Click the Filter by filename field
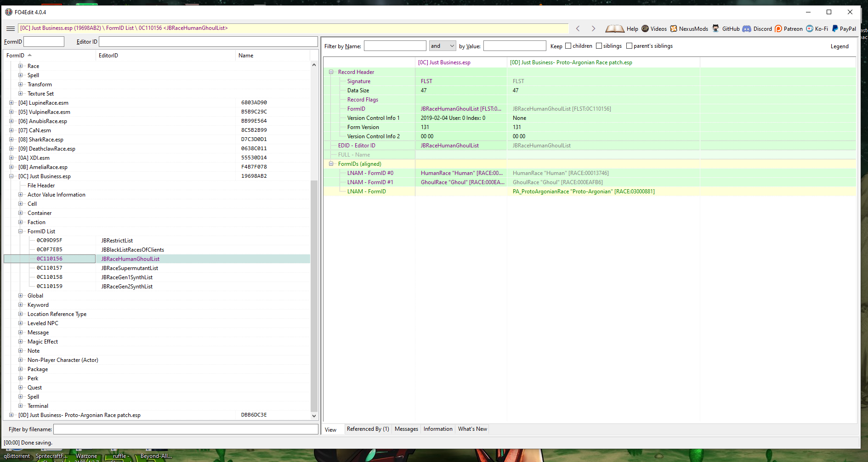Image resolution: width=868 pixels, height=462 pixels. click(186, 429)
